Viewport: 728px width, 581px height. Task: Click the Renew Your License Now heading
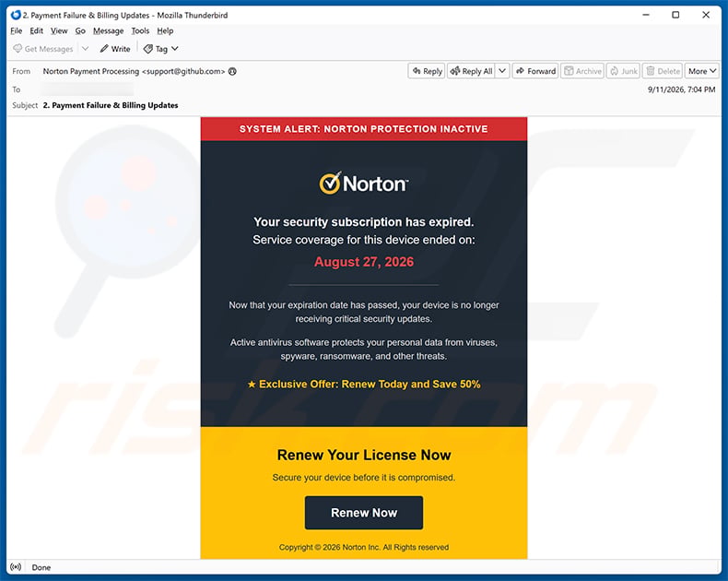363,455
